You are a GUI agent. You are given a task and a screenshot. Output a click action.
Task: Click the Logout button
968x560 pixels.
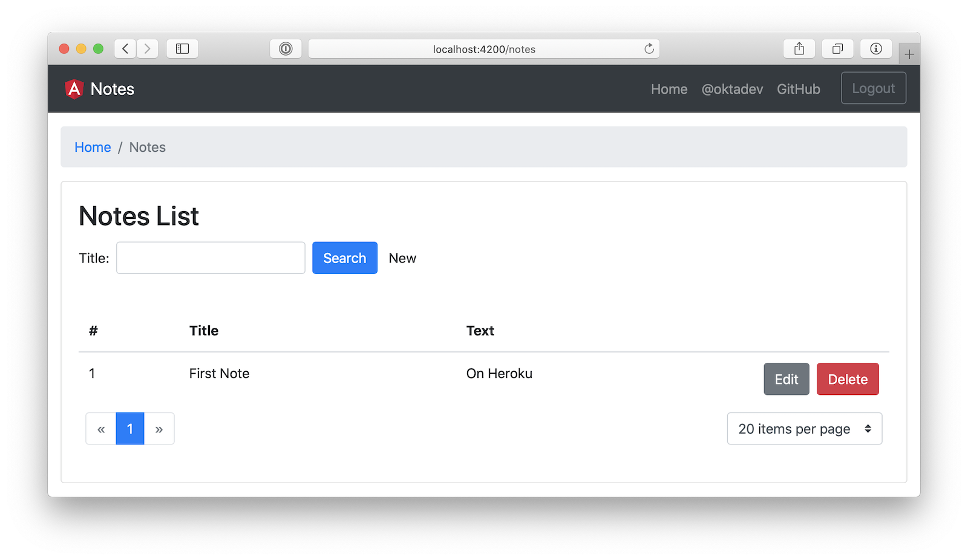coord(873,88)
